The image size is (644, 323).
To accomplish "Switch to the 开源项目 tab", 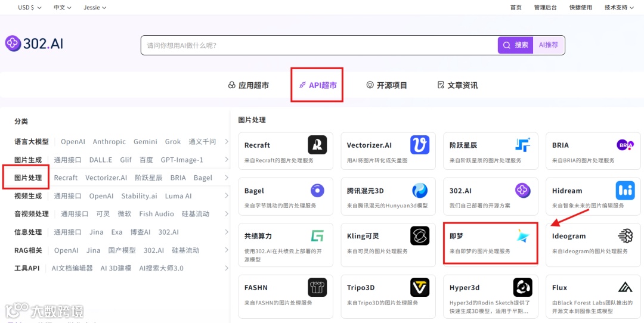I will point(386,85).
